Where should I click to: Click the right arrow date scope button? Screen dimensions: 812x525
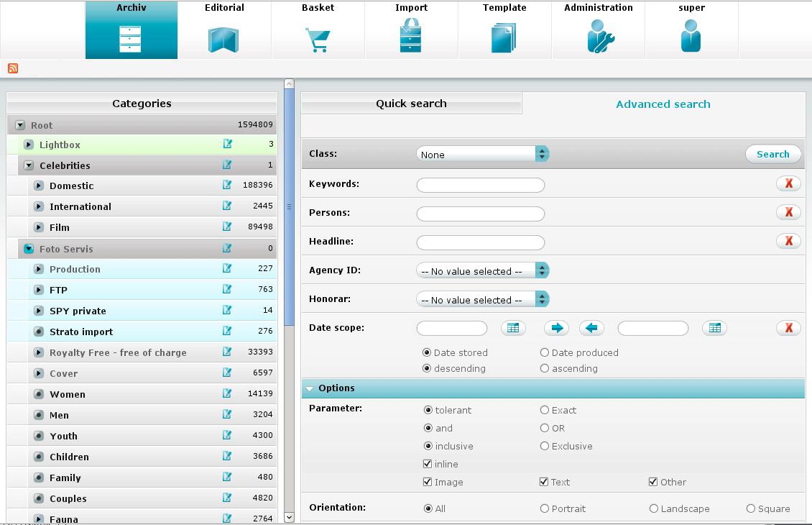(555, 328)
